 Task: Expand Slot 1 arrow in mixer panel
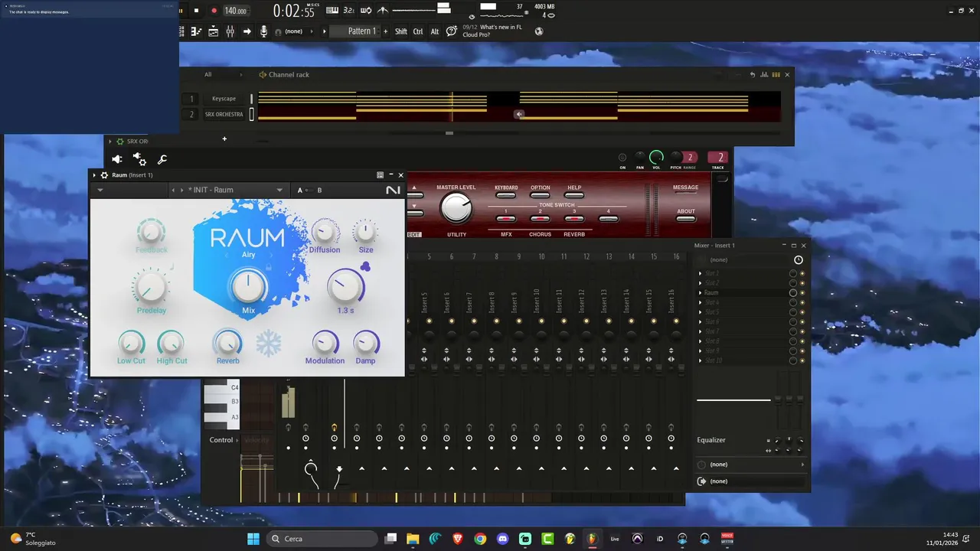(700, 273)
